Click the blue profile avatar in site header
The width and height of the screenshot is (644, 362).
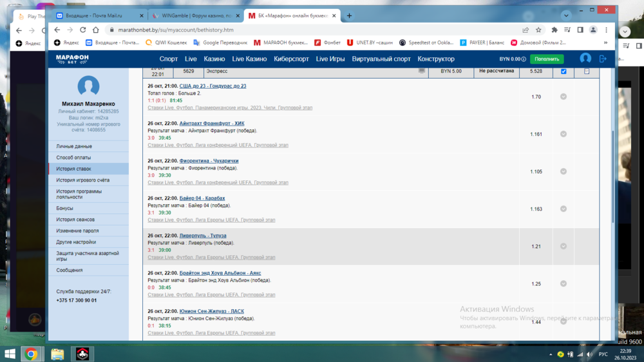coord(585,59)
